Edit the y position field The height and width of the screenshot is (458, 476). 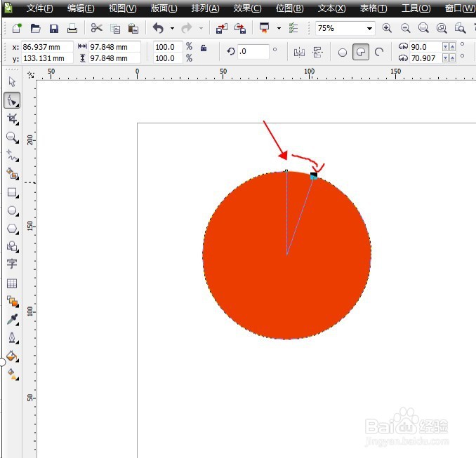47,58
